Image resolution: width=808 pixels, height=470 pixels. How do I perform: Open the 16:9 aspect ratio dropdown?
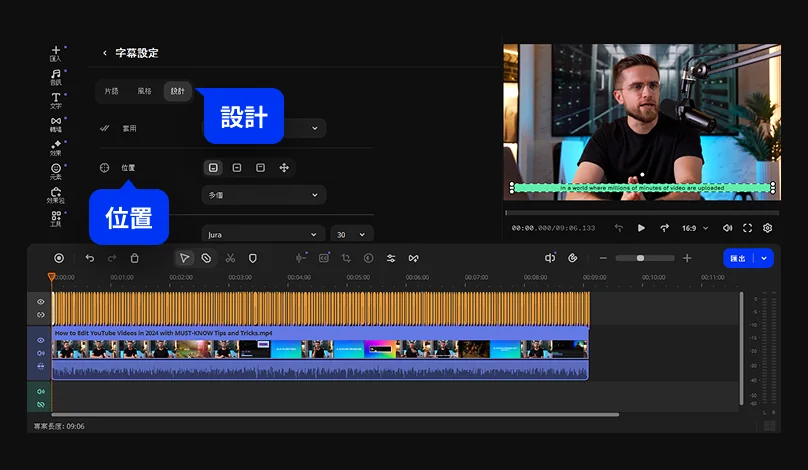pos(694,228)
